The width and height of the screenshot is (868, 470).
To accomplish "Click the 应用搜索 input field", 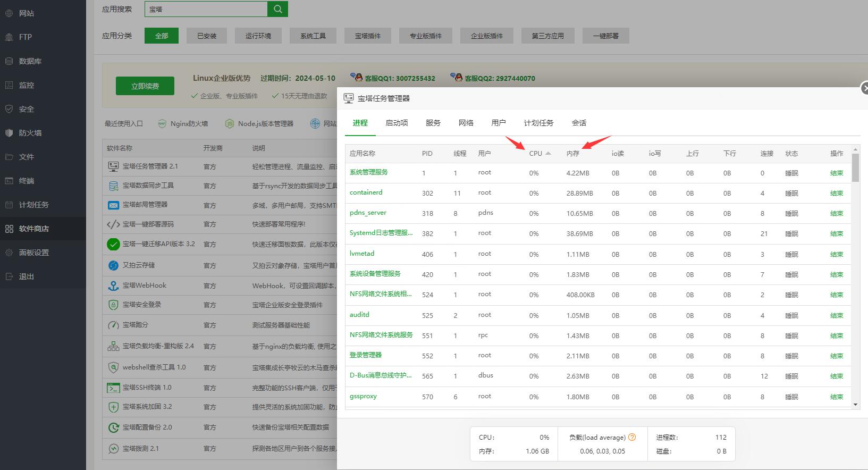I will (x=206, y=9).
